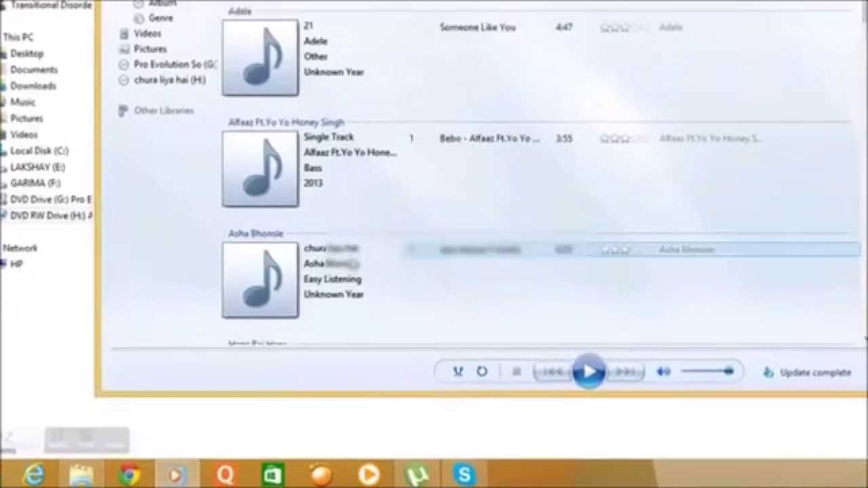Select the HP computer under Network
This screenshot has width=868, height=488.
[x=17, y=264]
